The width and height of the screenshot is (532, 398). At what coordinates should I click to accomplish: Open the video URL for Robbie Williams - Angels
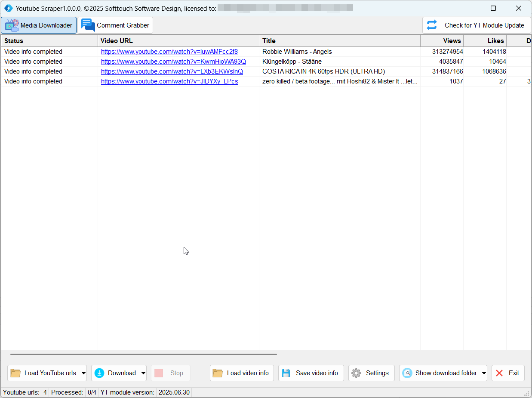pyautogui.click(x=169, y=52)
